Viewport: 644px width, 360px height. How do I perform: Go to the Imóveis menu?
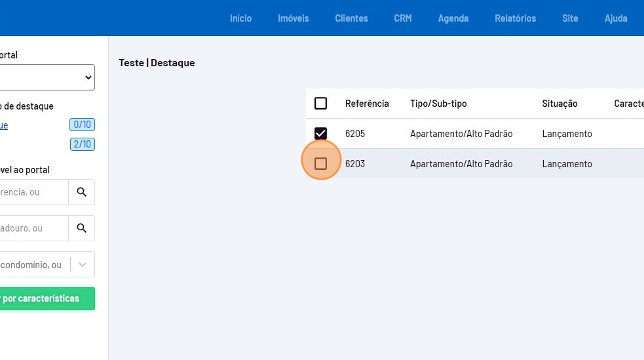click(x=293, y=18)
